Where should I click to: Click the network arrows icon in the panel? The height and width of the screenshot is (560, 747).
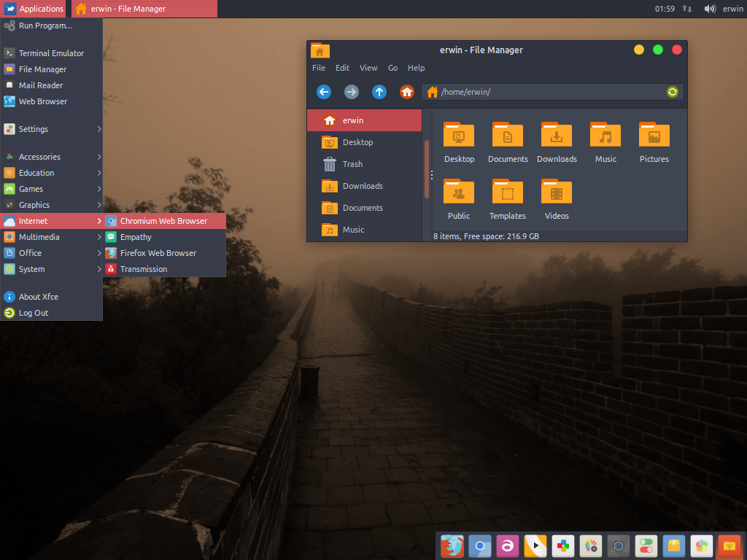point(687,9)
